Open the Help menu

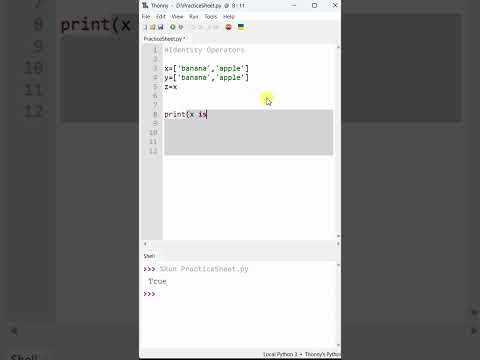click(x=229, y=16)
